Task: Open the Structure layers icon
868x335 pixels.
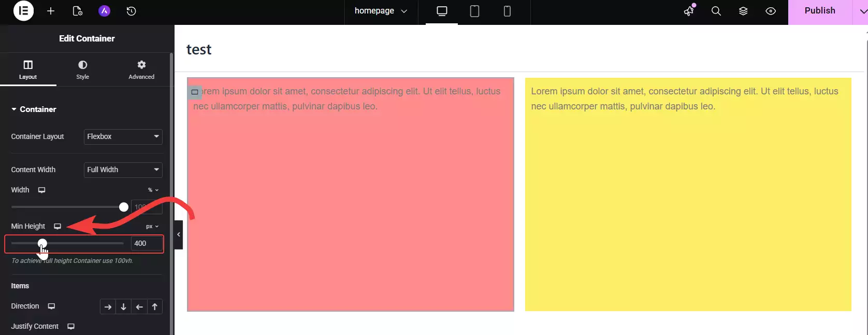Action: (x=743, y=11)
